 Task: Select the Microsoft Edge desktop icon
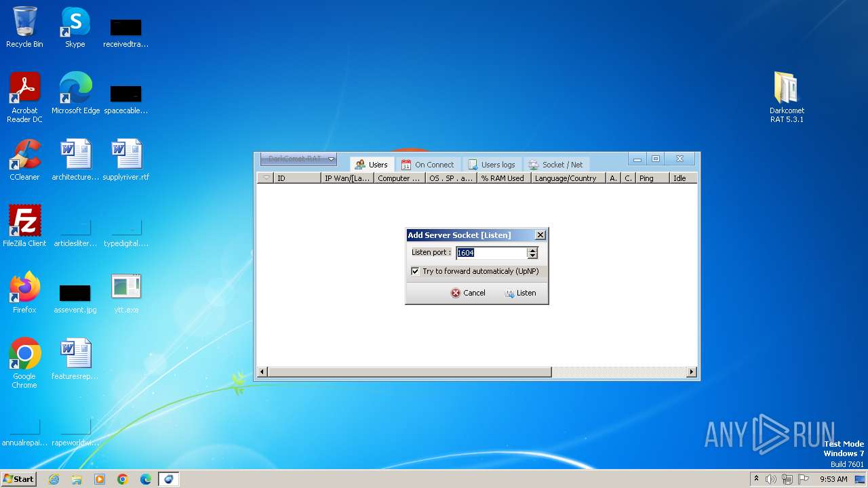pyautogui.click(x=75, y=94)
